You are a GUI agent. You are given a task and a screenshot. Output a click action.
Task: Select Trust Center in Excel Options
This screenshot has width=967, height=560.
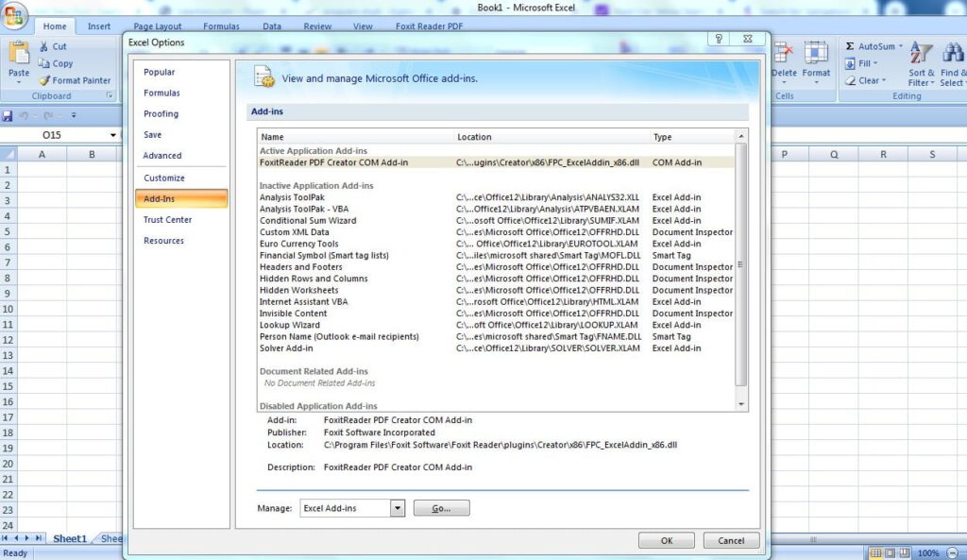point(181,219)
